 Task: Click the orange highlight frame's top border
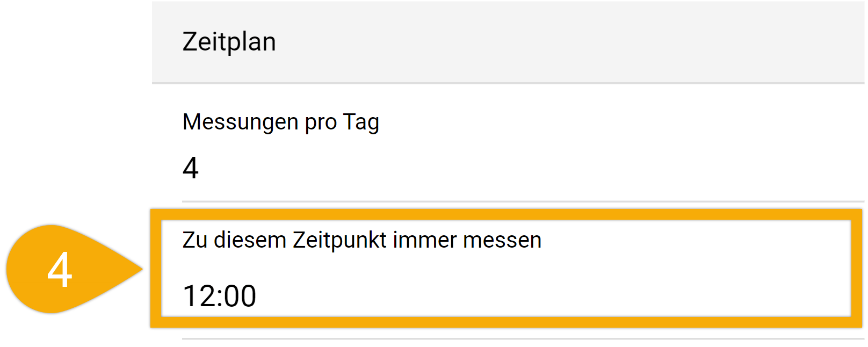click(506, 214)
